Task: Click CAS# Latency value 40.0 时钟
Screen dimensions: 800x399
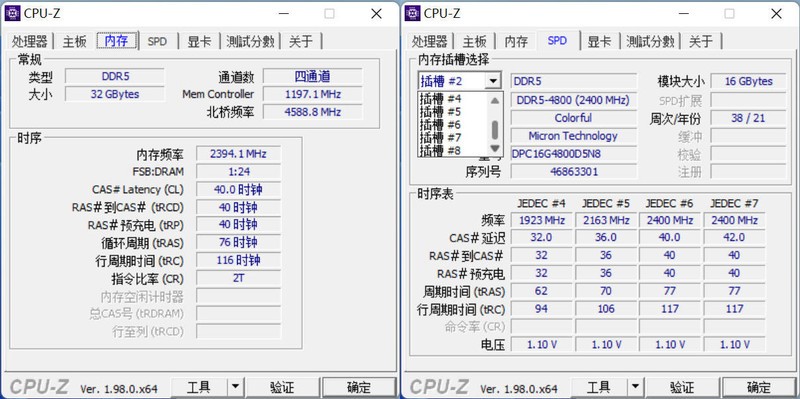Action: pos(238,189)
